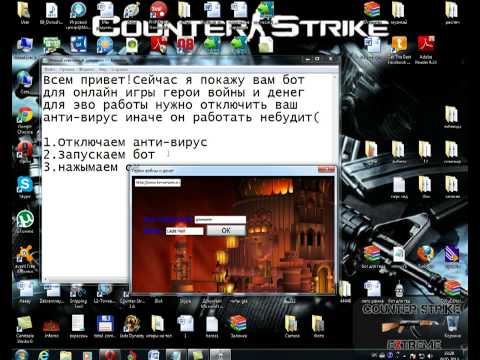Click the password field in the bot window

220,219
